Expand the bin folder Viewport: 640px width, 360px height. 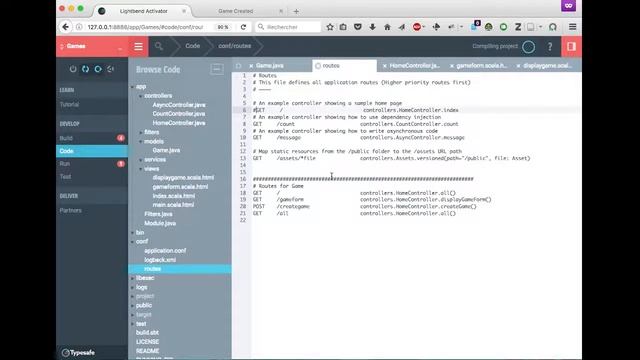[132, 233]
